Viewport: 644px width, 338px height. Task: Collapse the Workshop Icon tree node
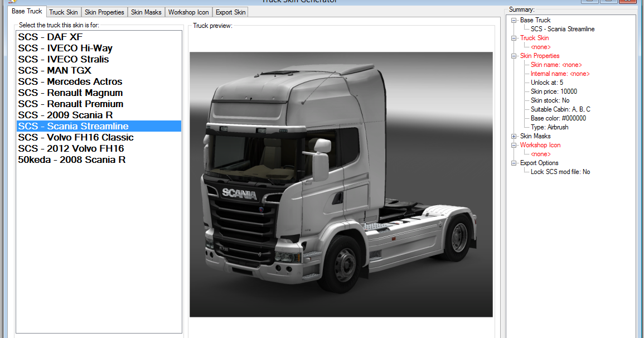[514, 145]
